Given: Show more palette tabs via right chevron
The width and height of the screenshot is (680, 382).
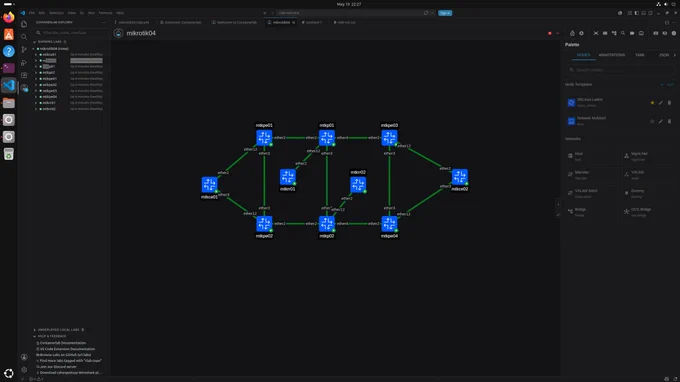Looking at the screenshot, I should (x=674, y=55).
